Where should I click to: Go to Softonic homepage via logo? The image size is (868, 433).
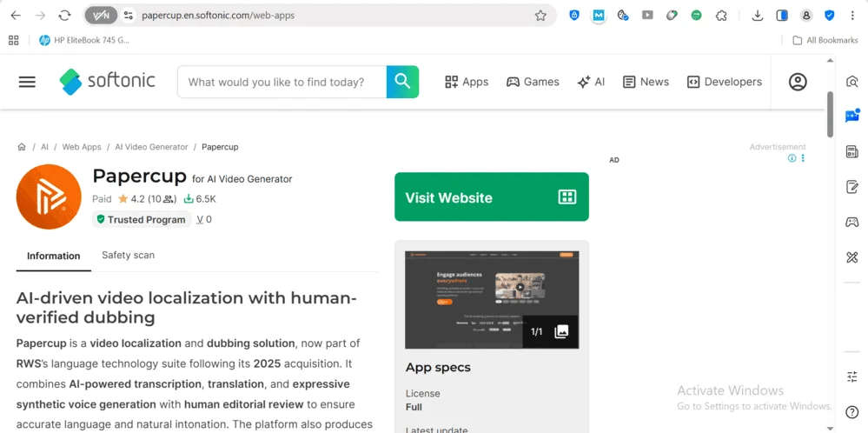pyautogui.click(x=108, y=82)
